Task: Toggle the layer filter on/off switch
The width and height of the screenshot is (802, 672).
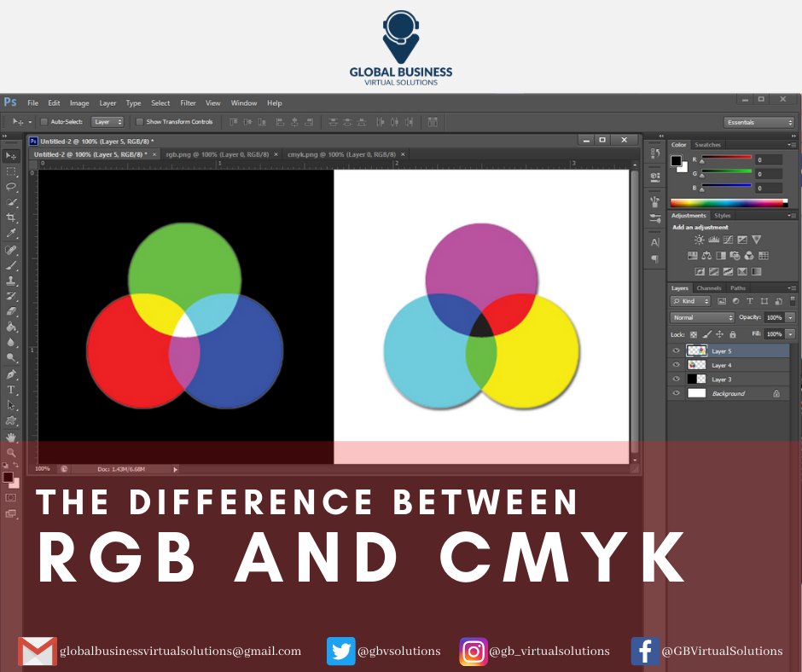Action: [793, 301]
